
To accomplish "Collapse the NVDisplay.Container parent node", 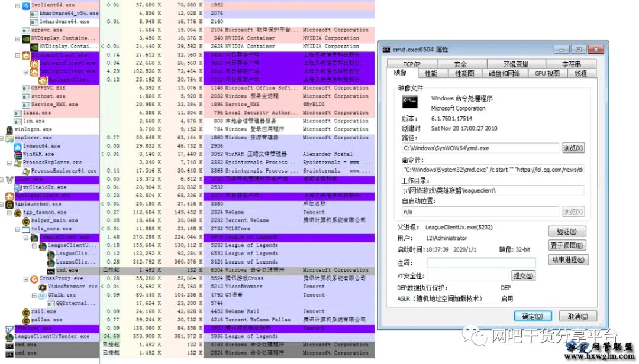I will click(18, 38).
